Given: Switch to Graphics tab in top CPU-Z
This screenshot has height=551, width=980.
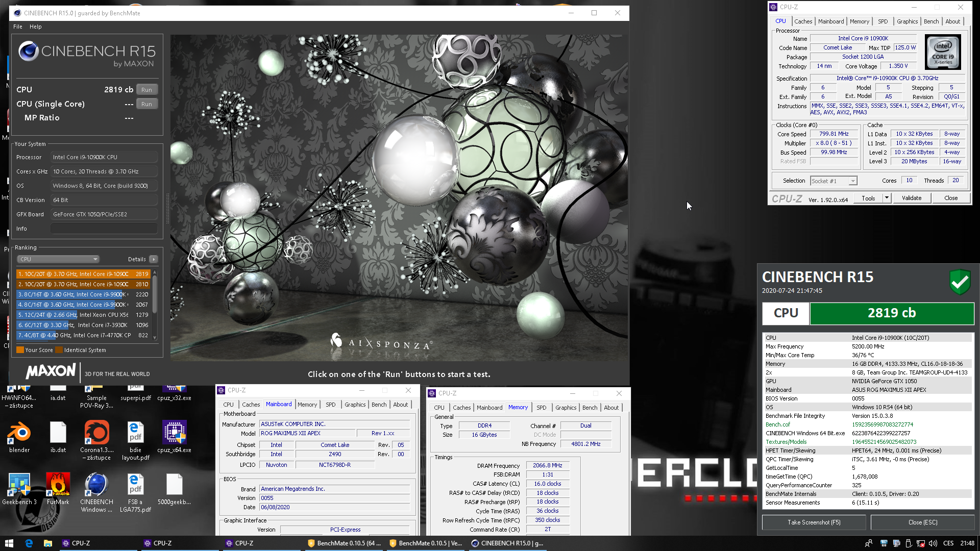Looking at the screenshot, I should point(907,21).
